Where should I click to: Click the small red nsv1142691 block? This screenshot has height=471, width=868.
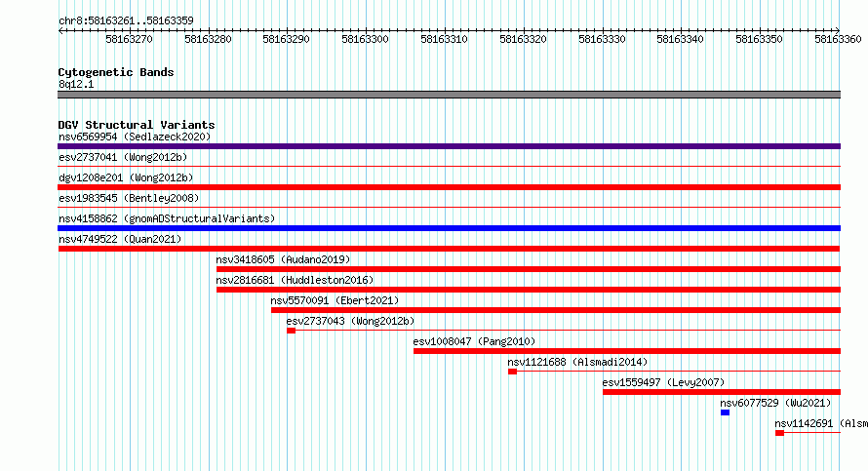pyautogui.click(x=779, y=433)
